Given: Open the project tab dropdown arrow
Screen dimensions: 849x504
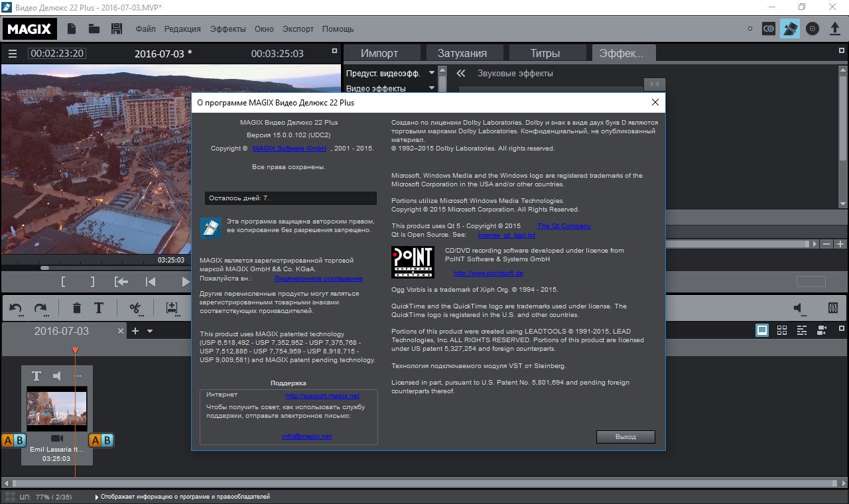Looking at the screenshot, I should coord(150,331).
